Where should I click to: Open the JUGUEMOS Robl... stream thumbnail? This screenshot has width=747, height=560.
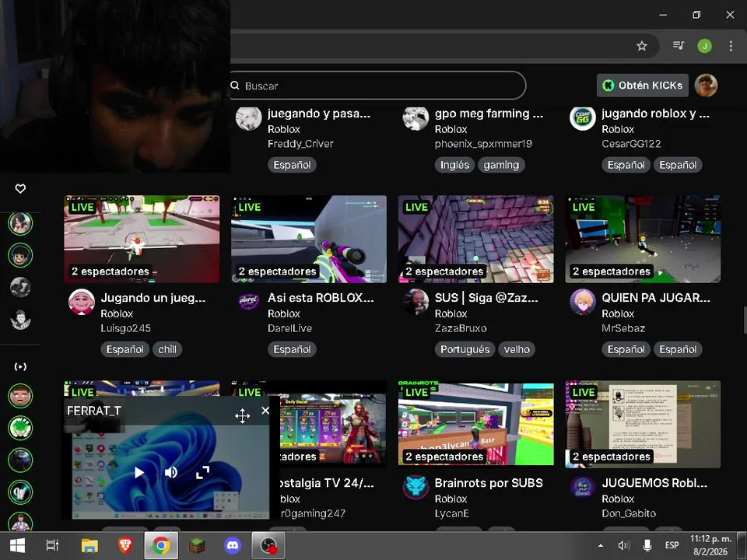(x=643, y=424)
